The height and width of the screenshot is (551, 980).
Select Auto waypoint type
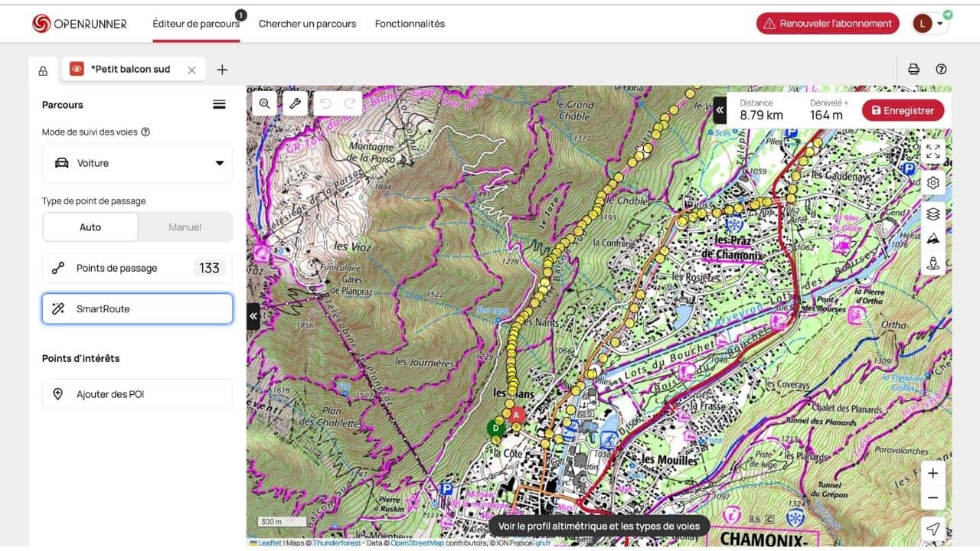90,227
